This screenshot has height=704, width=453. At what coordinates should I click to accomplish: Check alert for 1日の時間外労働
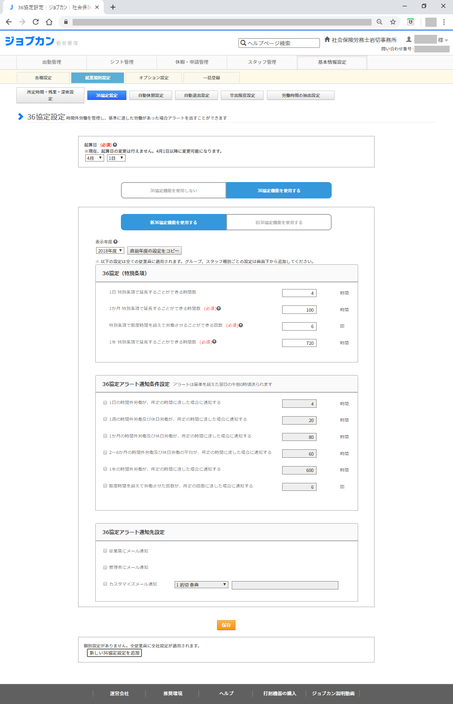point(105,403)
